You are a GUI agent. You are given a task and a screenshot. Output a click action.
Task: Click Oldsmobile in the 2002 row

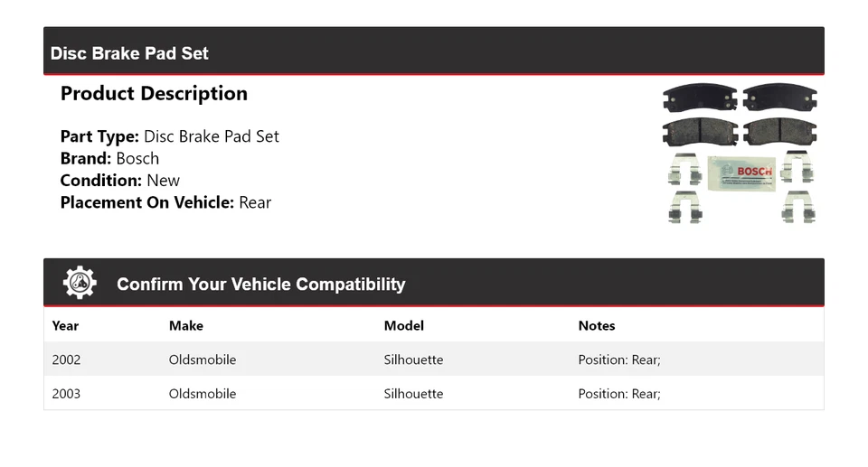(203, 360)
